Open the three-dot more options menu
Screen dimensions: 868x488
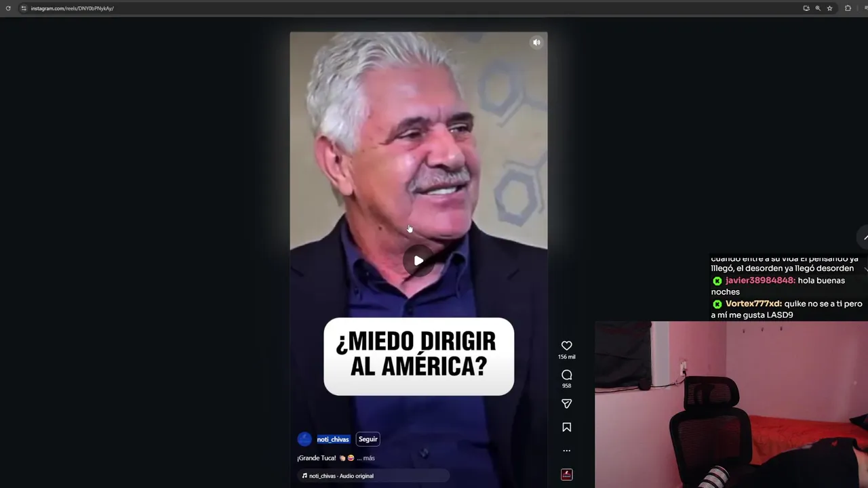(x=566, y=451)
